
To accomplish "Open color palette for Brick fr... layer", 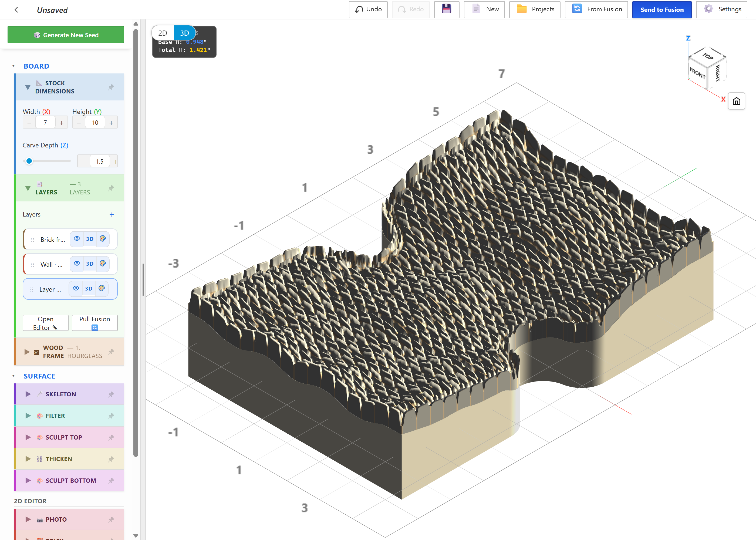I will click(x=103, y=239).
